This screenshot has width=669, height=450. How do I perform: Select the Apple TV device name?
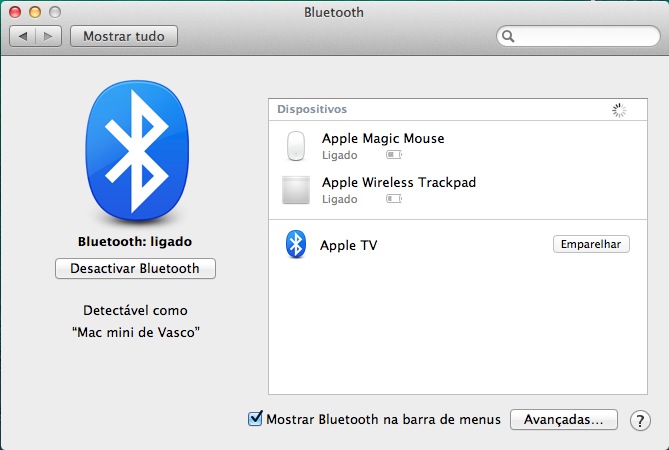[x=349, y=245]
